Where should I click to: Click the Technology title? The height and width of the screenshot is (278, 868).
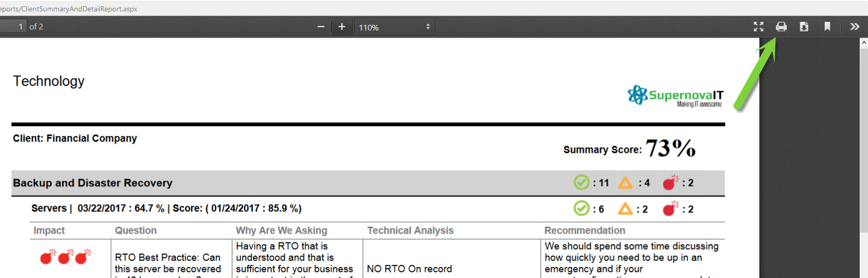pos(49,81)
